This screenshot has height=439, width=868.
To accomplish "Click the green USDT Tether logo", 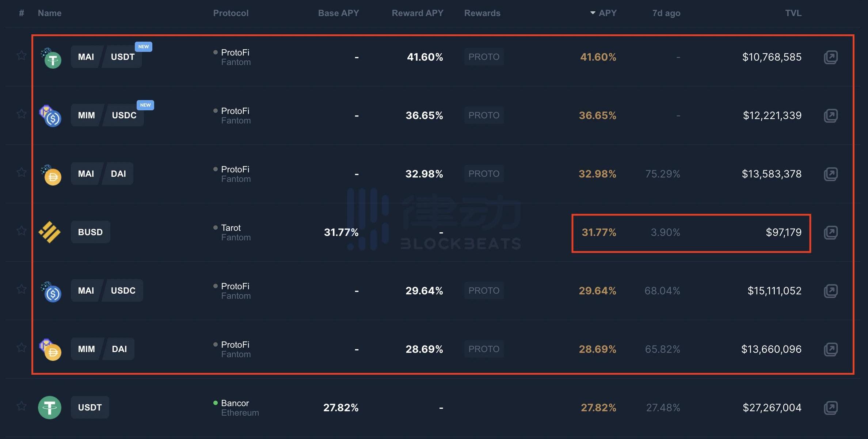I will click(50, 408).
